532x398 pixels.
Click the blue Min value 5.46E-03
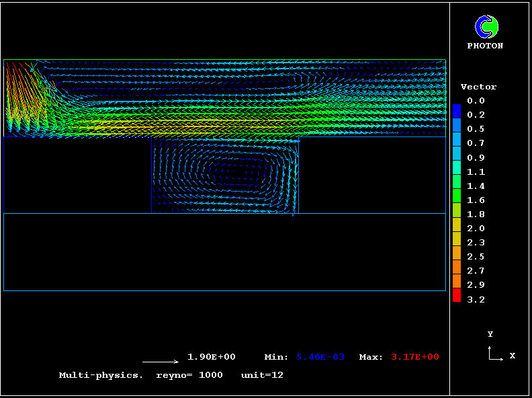[x=320, y=357]
